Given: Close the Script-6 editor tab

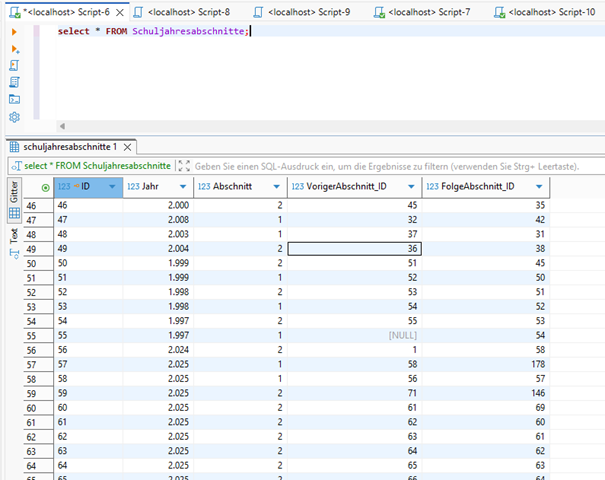Looking at the screenshot, I should (x=118, y=12).
